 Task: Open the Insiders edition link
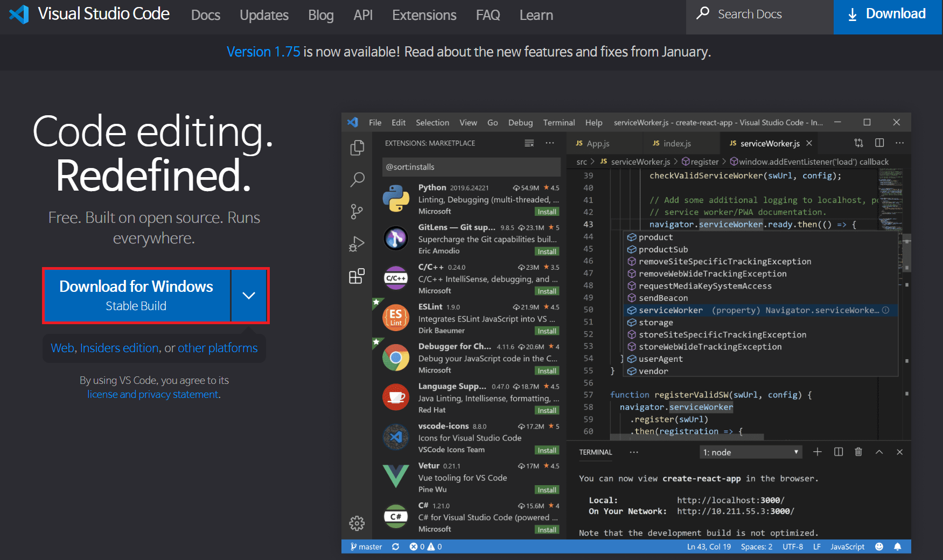tap(120, 348)
